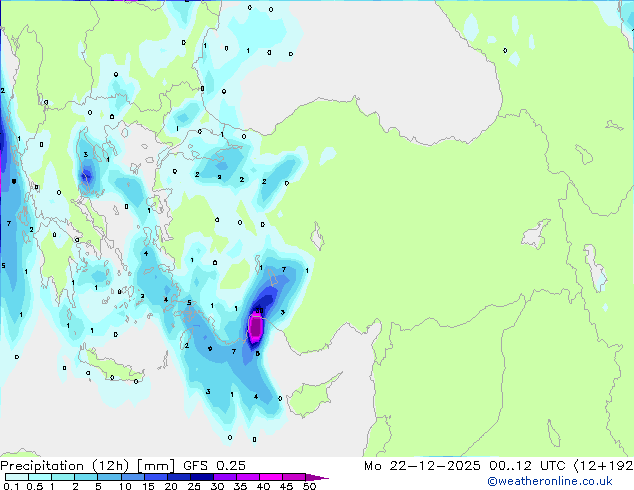Viewport: 634px width, 490px height.
Task: Click the 15–20 mm legend color swatch
Action: tap(155, 477)
